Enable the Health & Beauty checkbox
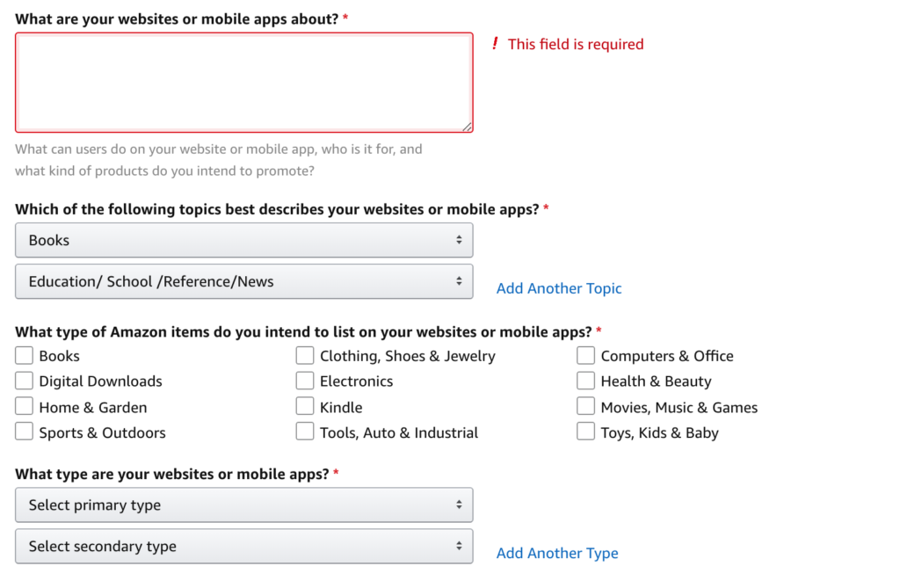Image resolution: width=900 pixels, height=588 pixels. [x=586, y=381]
